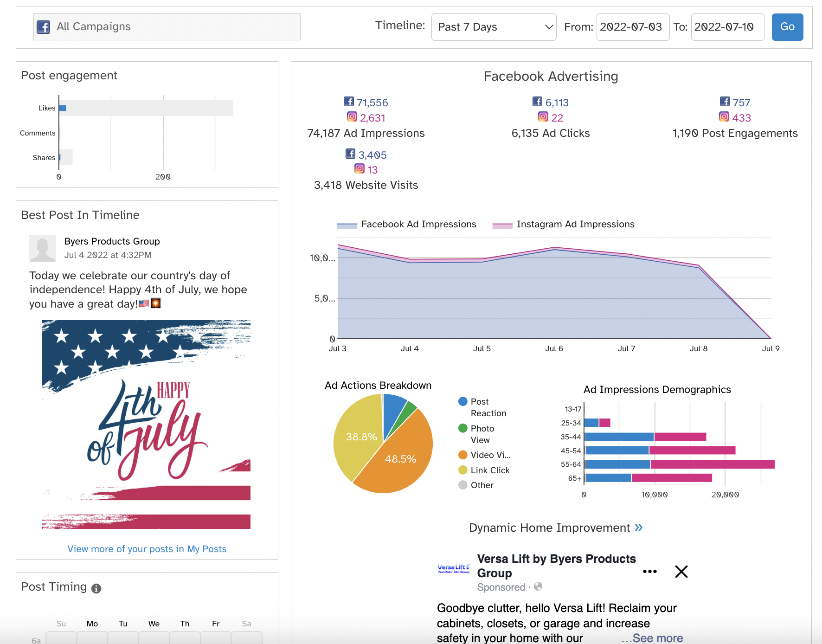The image size is (822, 644).
Task: Click the Facebook icon beside 757 engagements
Action: (725, 102)
